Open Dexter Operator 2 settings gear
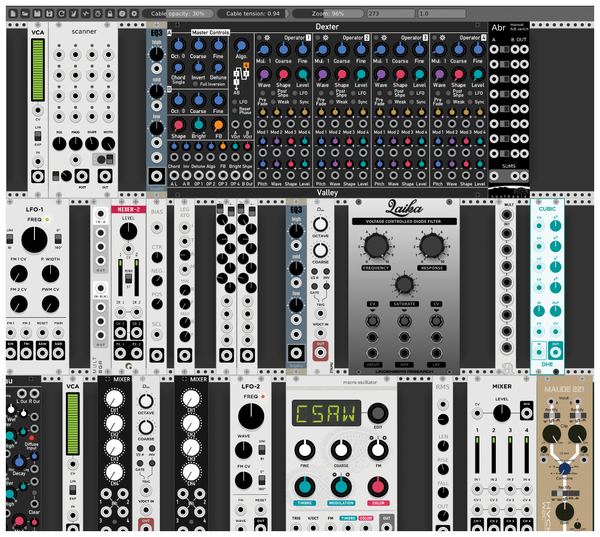The image size is (600, 537). coord(326,38)
